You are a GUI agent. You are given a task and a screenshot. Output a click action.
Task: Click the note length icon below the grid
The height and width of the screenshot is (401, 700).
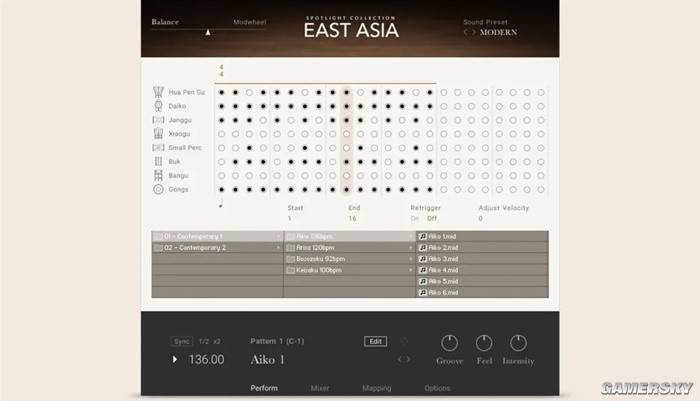click(221, 204)
